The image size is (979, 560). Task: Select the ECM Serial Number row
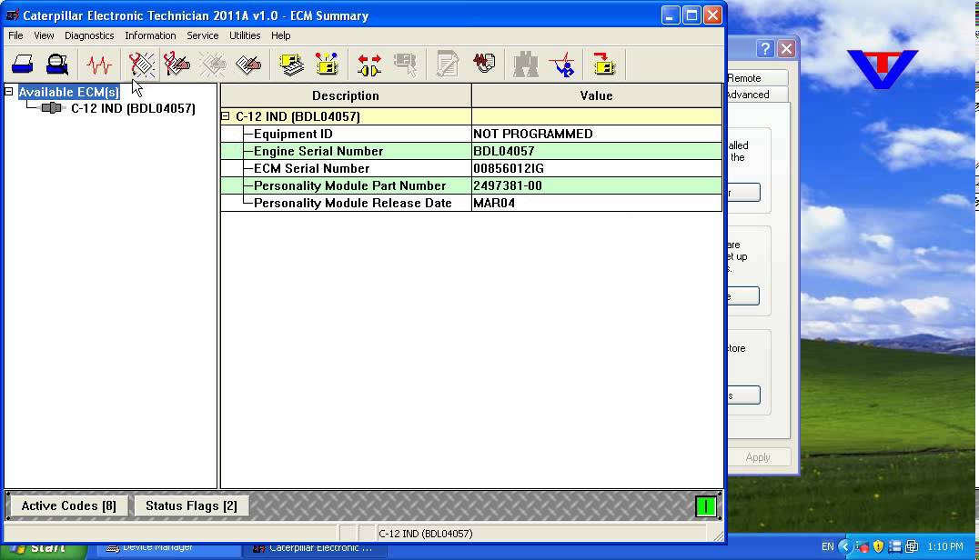pos(471,168)
